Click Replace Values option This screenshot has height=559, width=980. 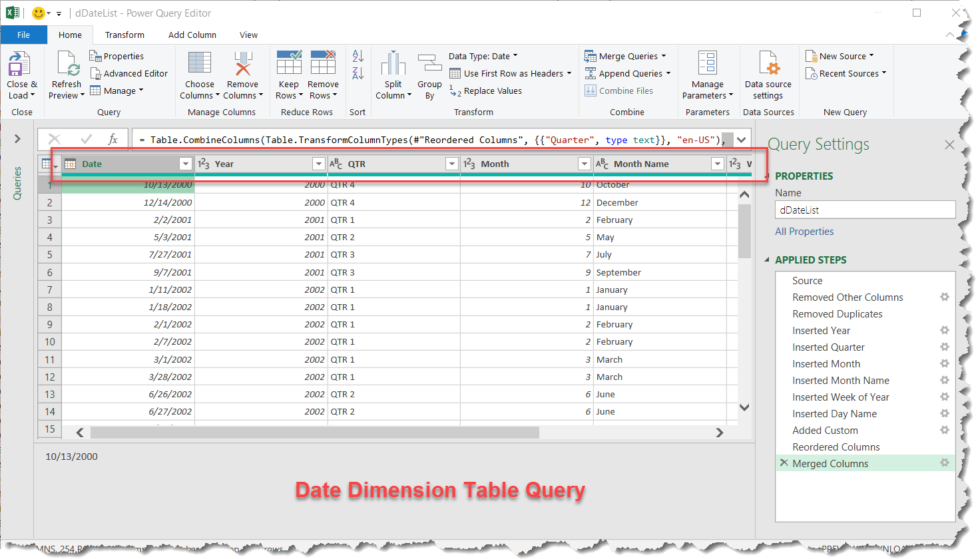click(x=494, y=91)
